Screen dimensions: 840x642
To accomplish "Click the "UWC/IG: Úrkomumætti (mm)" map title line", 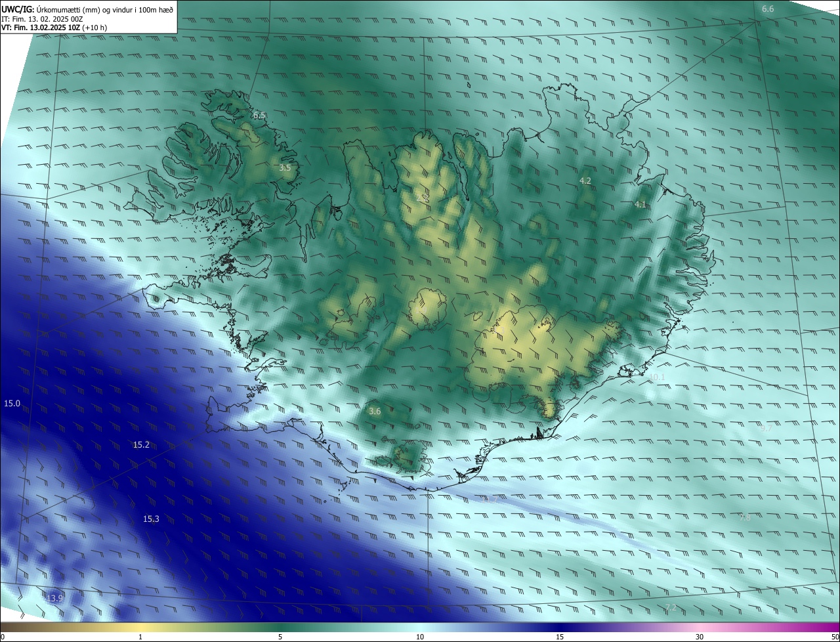I will 87,9.
